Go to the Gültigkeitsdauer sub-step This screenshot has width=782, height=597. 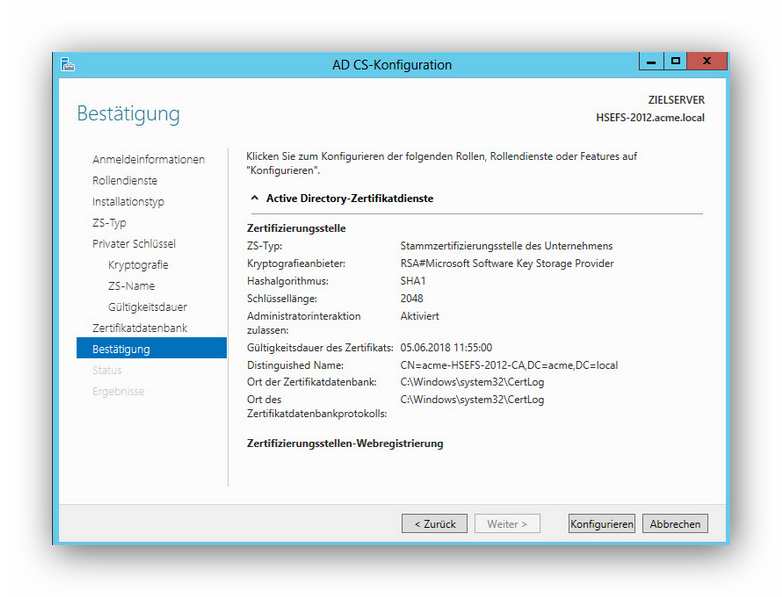click(x=147, y=307)
